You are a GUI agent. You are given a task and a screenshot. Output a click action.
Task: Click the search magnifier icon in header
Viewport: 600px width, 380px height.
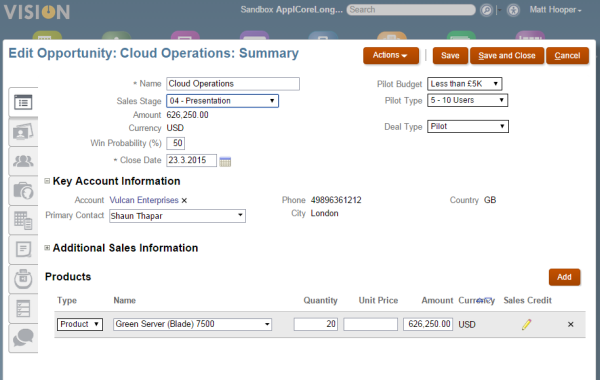pyautogui.click(x=486, y=10)
